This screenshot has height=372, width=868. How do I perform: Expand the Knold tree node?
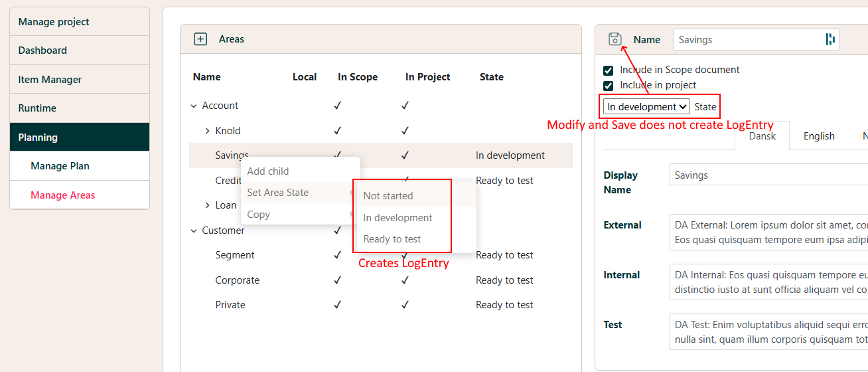(207, 131)
